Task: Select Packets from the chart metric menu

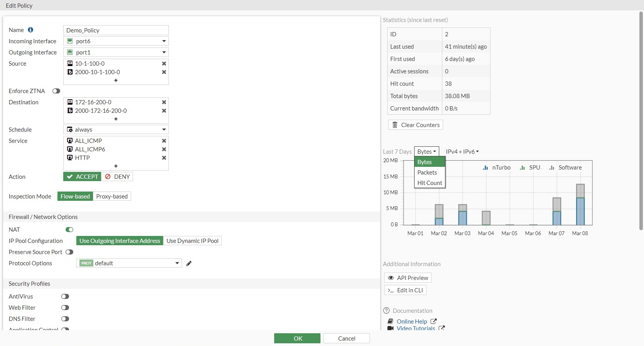Action: (x=427, y=173)
